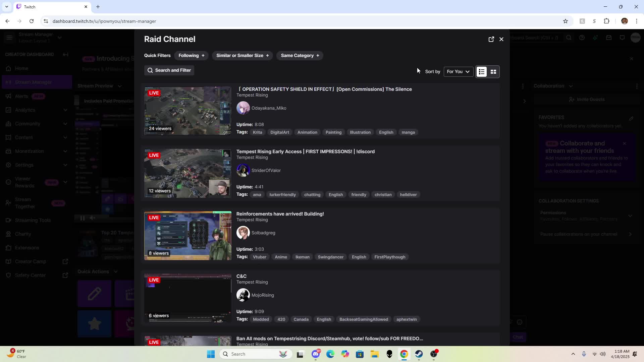Image resolution: width=644 pixels, height=362 pixels.
Task: Open Tempest Rising Early Access stream title
Action: [x=306, y=152]
